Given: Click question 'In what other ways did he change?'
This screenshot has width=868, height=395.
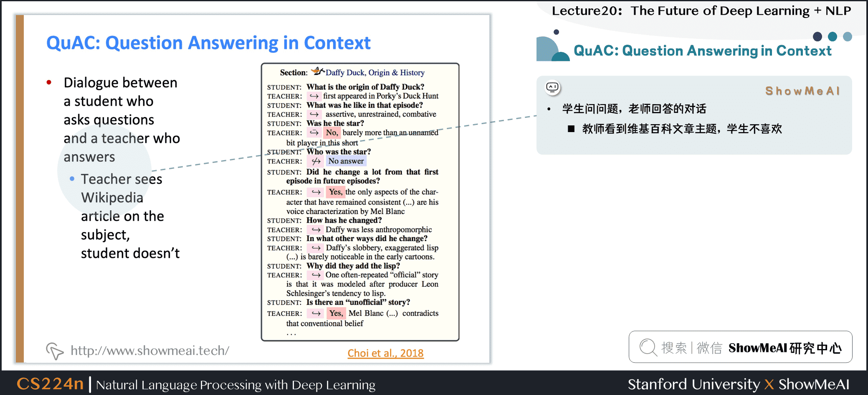Looking at the screenshot, I should [x=367, y=239].
